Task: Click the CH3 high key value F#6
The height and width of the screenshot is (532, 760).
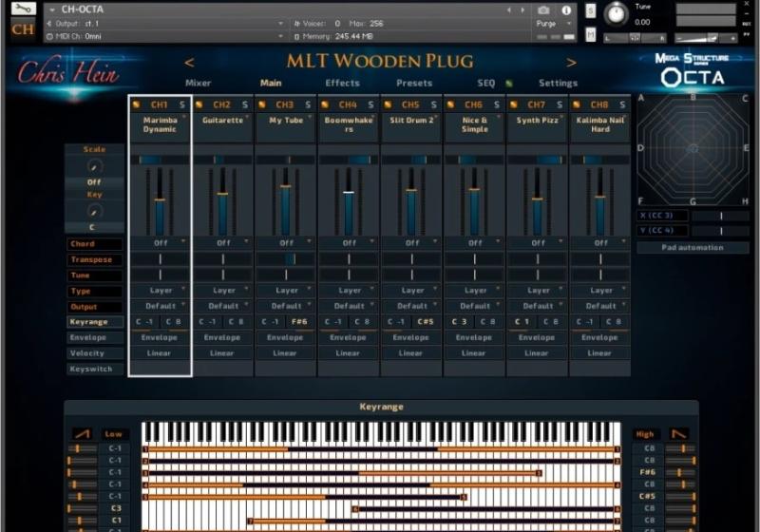Action: coord(299,322)
